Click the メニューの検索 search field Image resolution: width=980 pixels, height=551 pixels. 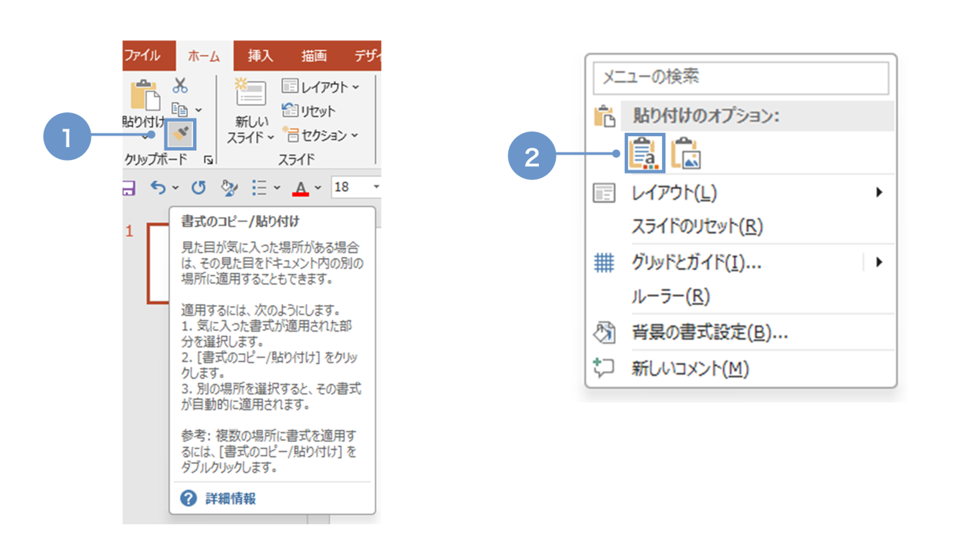point(741,77)
